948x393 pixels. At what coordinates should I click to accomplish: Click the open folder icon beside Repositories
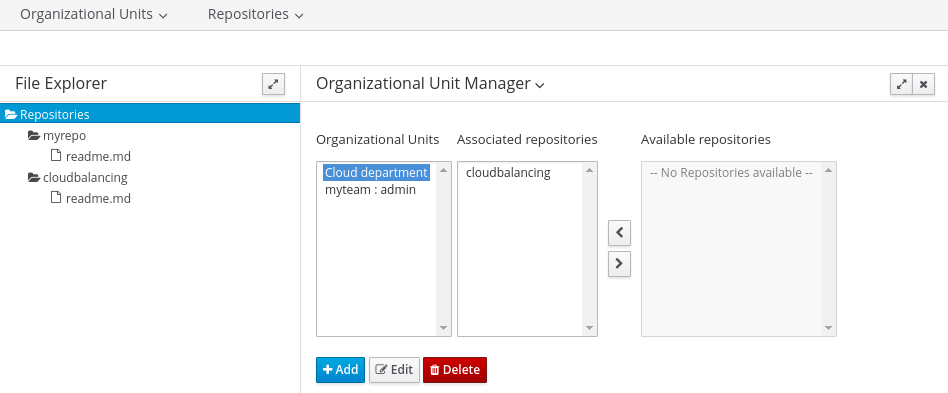[11, 114]
